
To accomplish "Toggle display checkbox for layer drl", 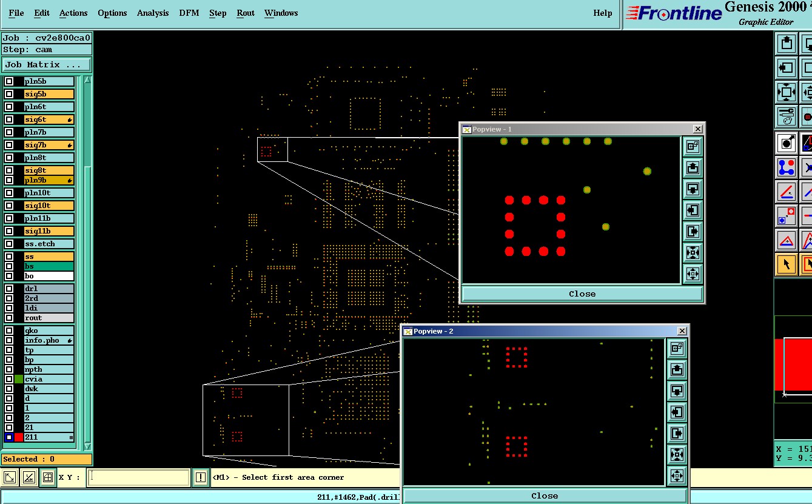I will point(9,289).
